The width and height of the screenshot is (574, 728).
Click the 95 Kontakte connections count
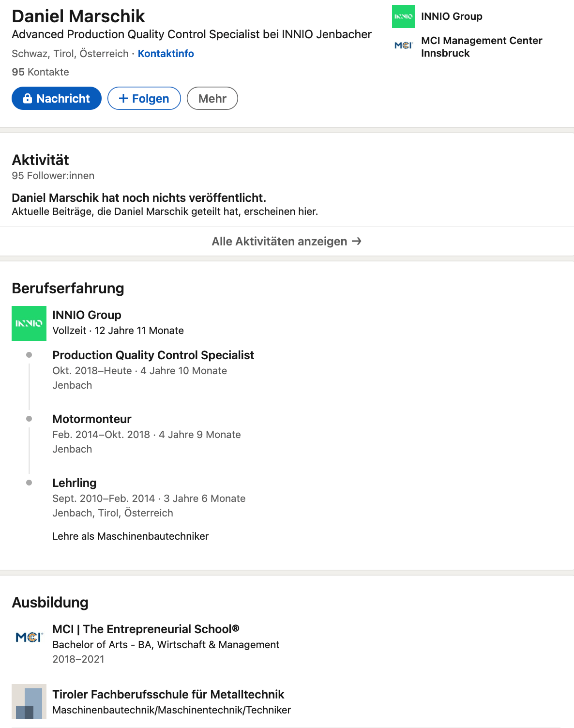[x=41, y=72]
